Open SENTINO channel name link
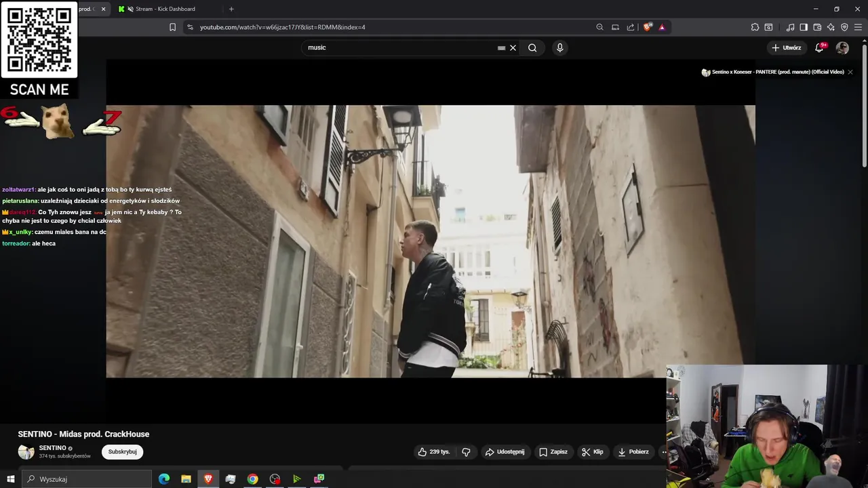 (52, 448)
